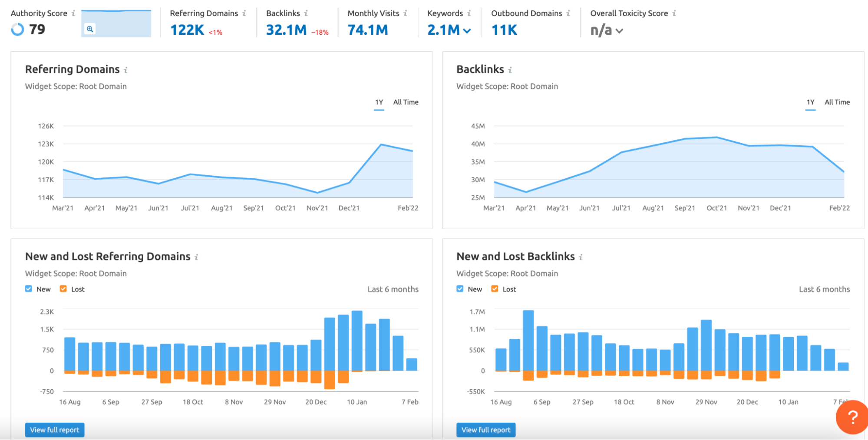Viewport: 868px width, 440px height.
Task: Click the <1% change next to 122K
Action: point(215,33)
